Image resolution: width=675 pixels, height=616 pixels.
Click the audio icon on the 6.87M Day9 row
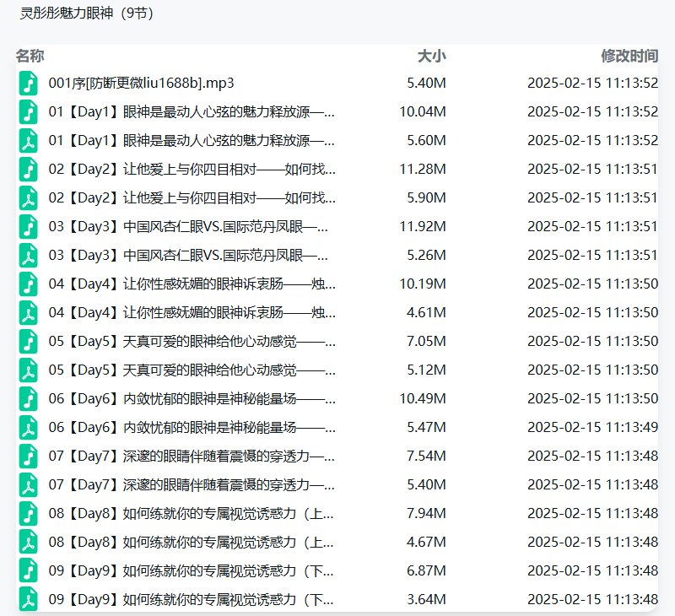click(x=29, y=571)
